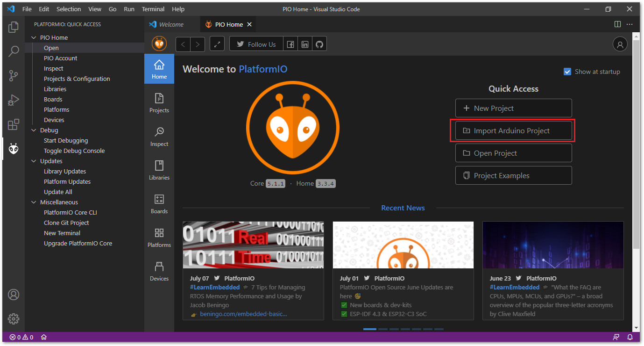Open Devices in PIO sidebar
The image size is (644, 346).
159,271
